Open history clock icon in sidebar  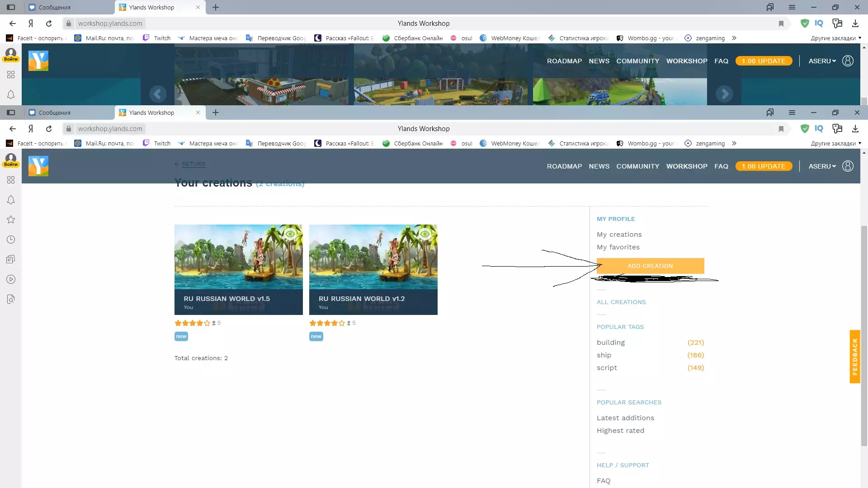tap(11, 239)
